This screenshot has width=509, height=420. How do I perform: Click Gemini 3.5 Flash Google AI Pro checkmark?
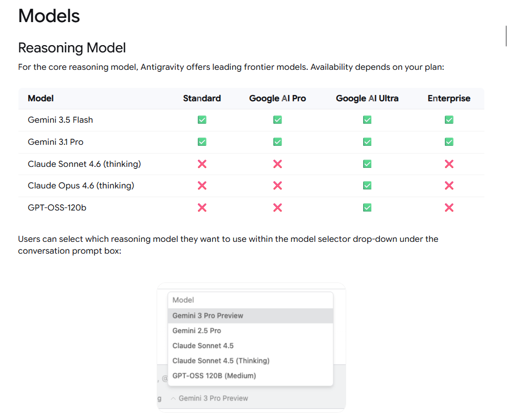277,120
